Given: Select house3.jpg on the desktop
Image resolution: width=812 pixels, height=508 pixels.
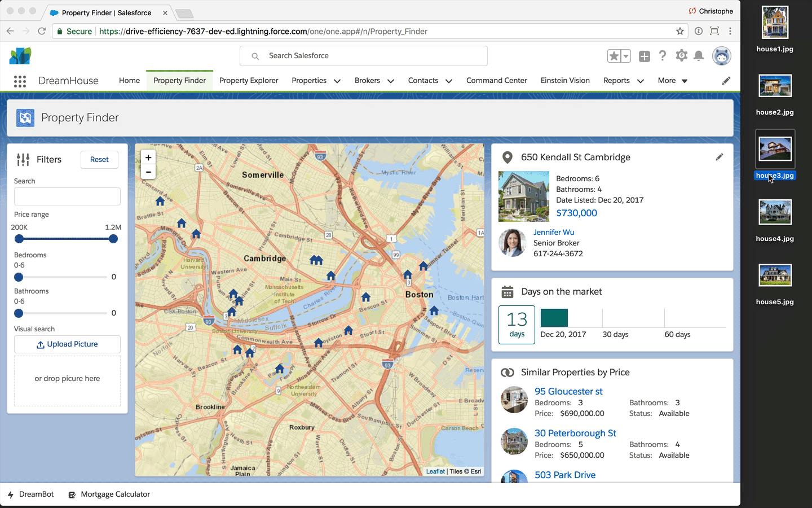Looking at the screenshot, I should click(x=775, y=155).
